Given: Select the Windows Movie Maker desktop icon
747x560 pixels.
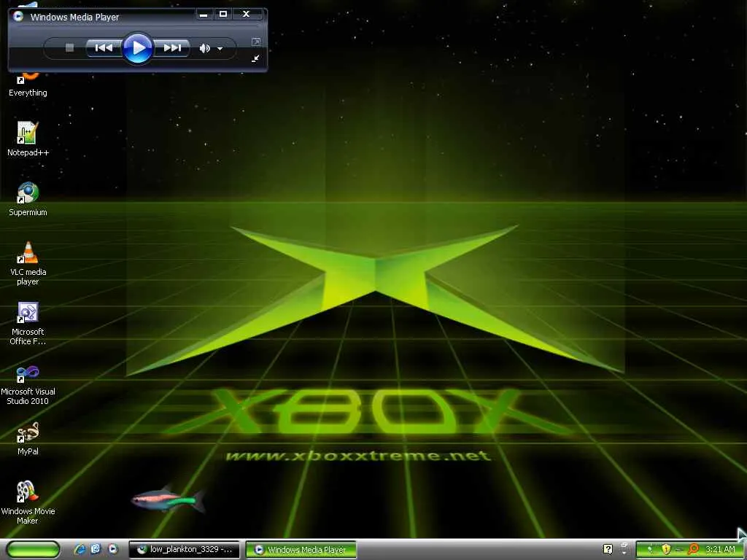Looking at the screenshot, I should coord(28,502).
